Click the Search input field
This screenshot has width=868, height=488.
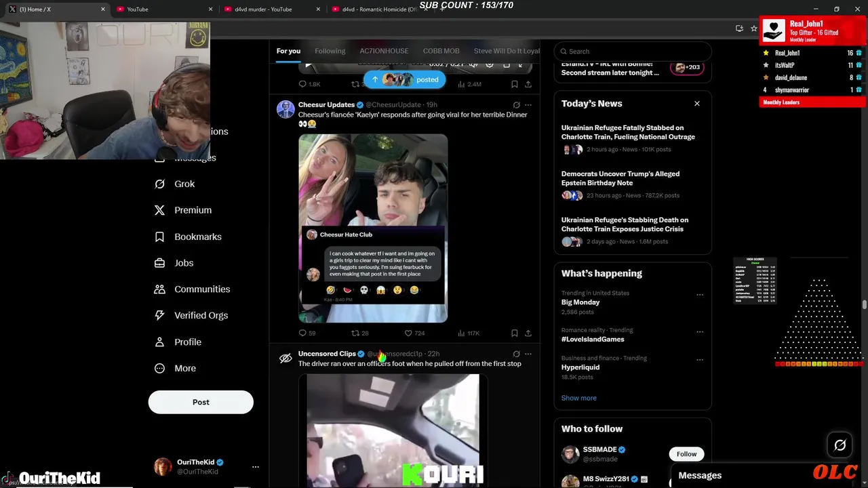(633, 52)
